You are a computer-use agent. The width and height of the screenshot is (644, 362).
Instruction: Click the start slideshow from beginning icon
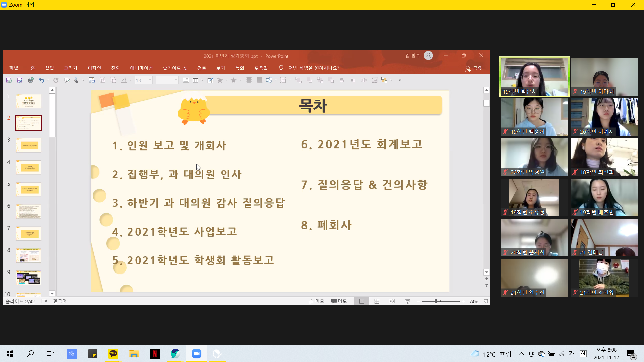[x=67, y=80]
